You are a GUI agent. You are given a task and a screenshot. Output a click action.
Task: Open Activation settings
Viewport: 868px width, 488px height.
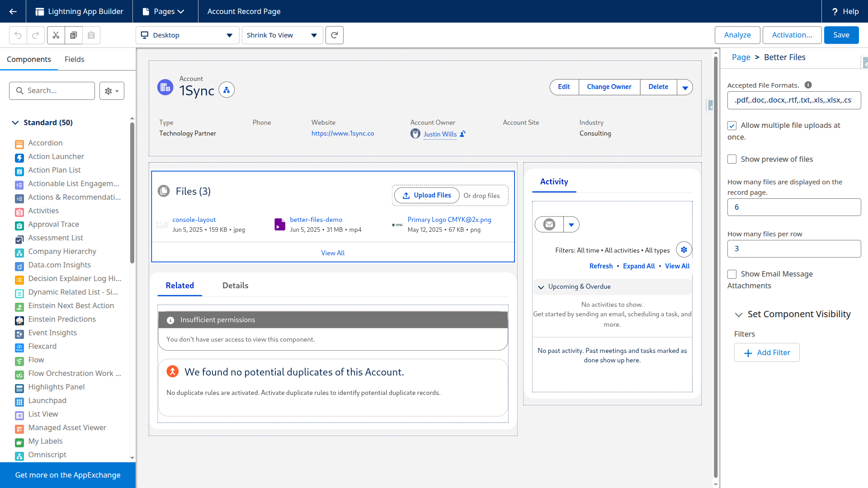pyautogui.click(x=792, y=35)
